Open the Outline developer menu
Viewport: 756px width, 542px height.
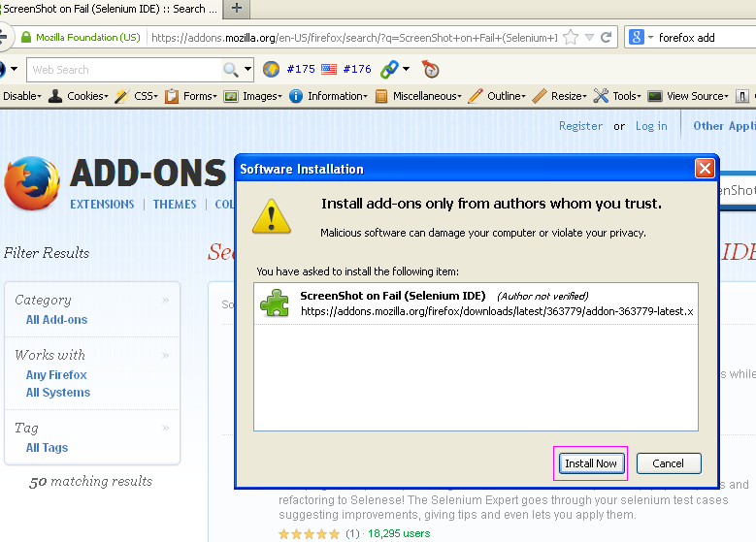[x=497, y=96]
